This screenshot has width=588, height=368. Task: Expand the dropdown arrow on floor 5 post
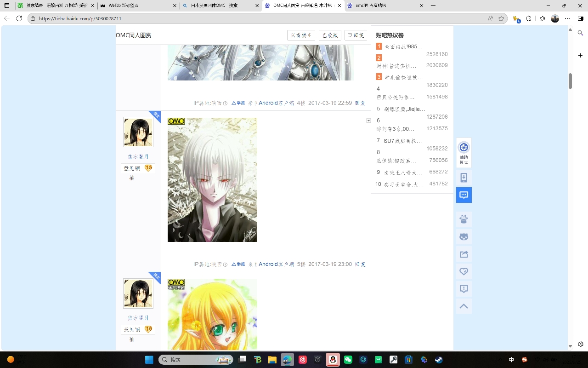click(368, 121)
